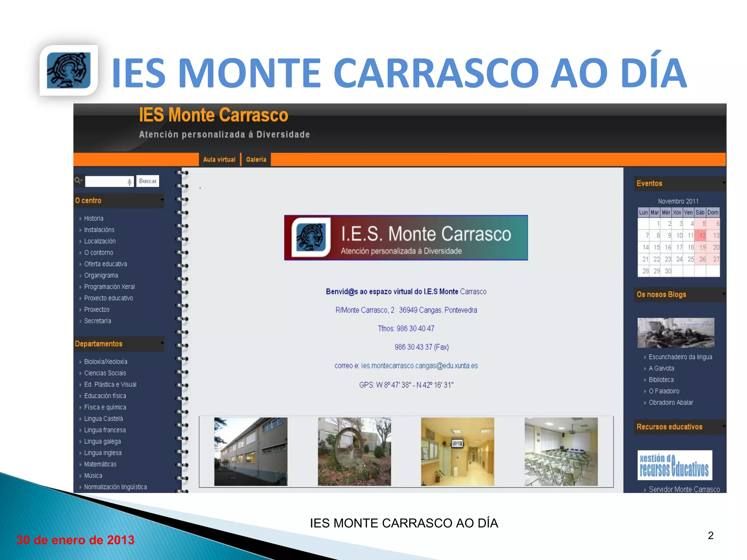Open the school building exterior photo

[251, 451]
